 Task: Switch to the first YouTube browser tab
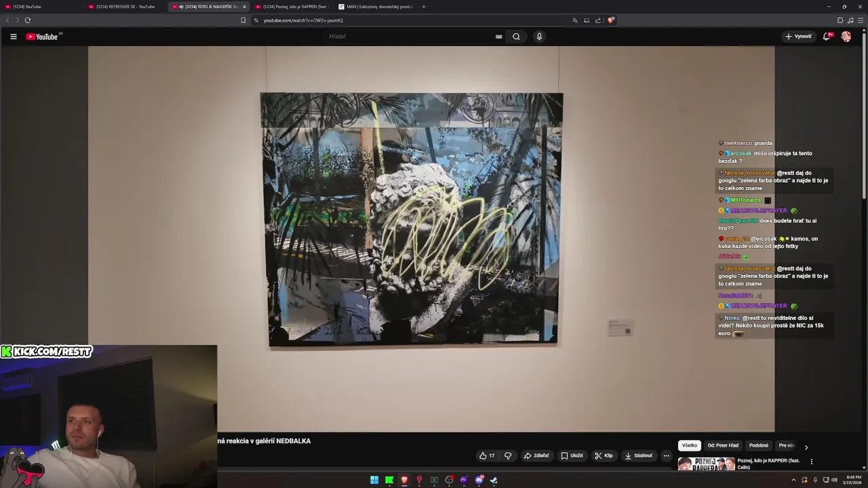tap(41, 7)
